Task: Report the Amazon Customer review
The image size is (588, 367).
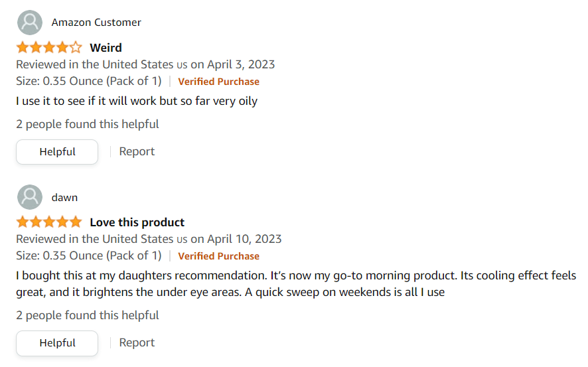Action: [x=137, y=151]
